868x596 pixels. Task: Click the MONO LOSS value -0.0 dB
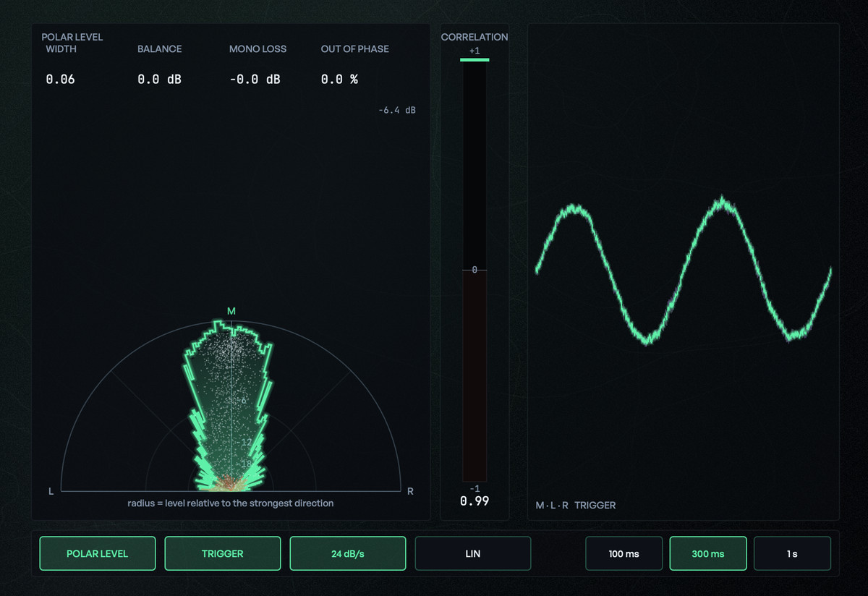pyautogui.click(x=255, y=80)
